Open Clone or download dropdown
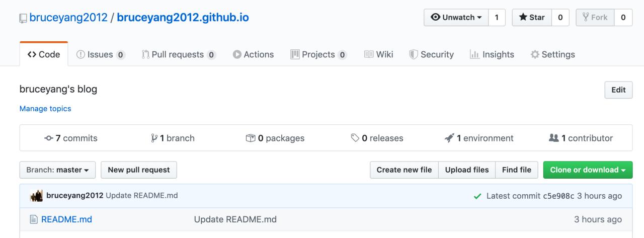 588,170
